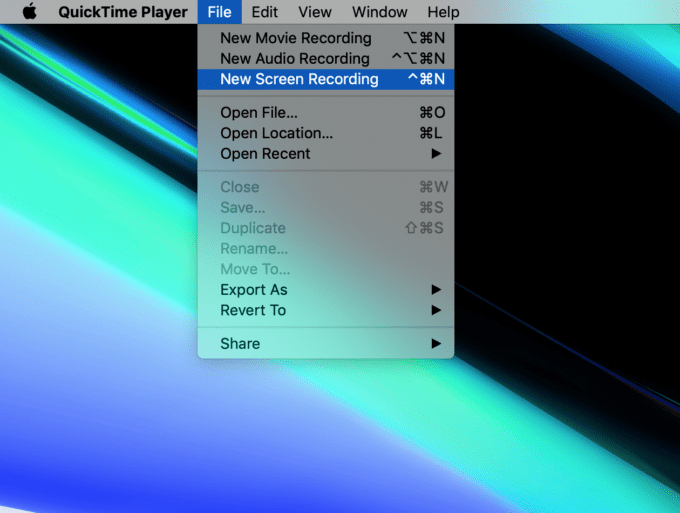
Task: Click the QuickTime Player app menu
Action: (123, 12)
